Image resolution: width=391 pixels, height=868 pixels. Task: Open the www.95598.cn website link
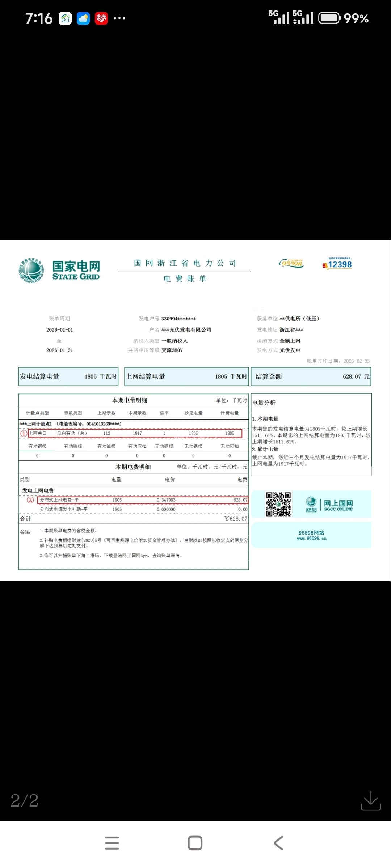click(x=312, y=538)
